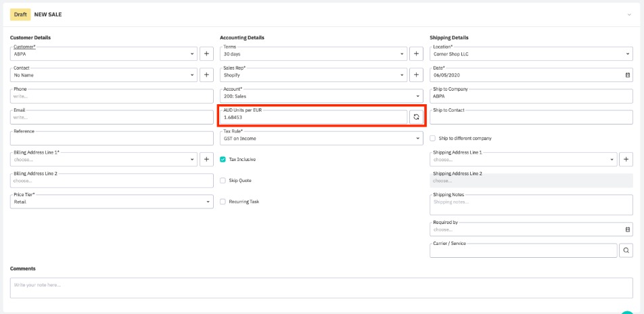
Task: Enable the Skip Quote checkbox
Action: [223, 181]
